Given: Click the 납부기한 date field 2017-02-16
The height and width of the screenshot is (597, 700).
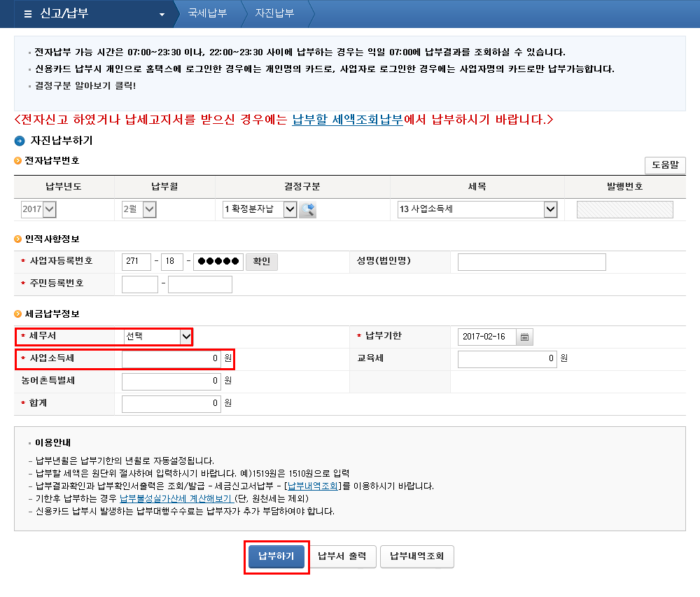Looking at the screenshot, I should pyautogui.click(x=486, y=337).
